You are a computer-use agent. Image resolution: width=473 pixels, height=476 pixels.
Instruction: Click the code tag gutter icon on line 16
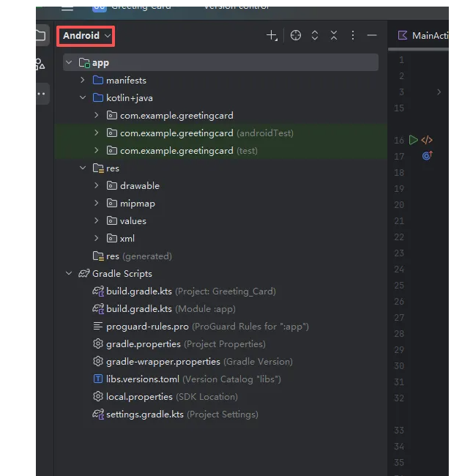(x=427, y=140)
